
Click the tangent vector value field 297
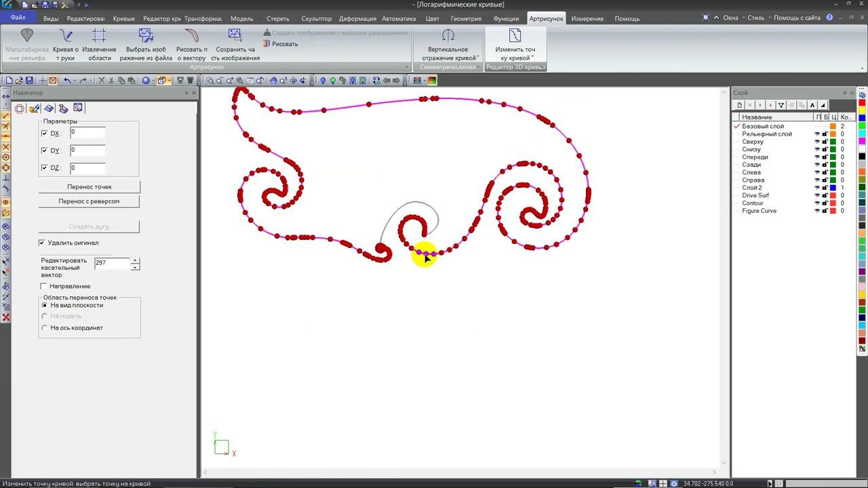click(x=113, y=263)
